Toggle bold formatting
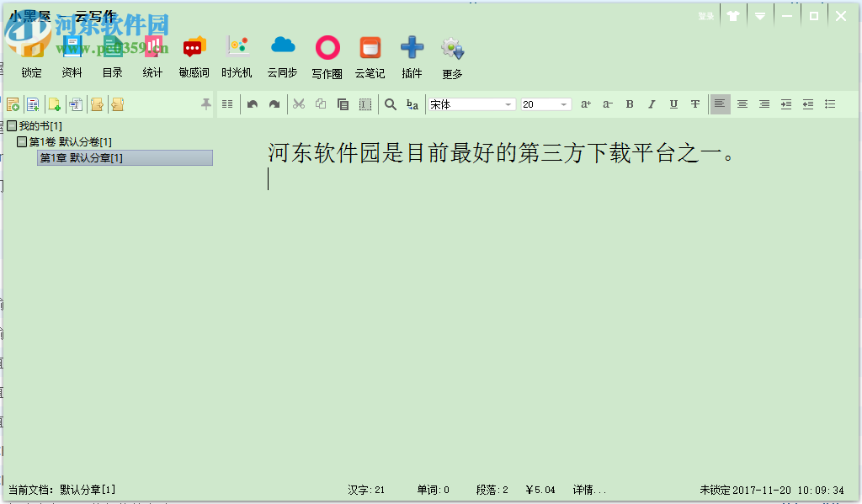The width and height of the screenshot is (862, 504). point(630,103)
